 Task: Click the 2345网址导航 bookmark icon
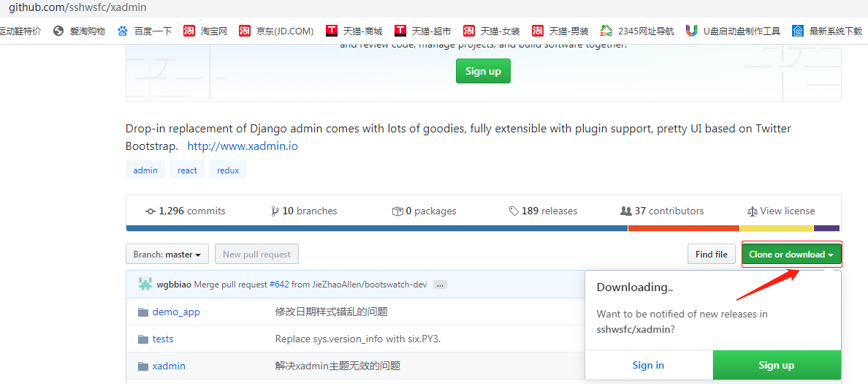click(606, 31)
